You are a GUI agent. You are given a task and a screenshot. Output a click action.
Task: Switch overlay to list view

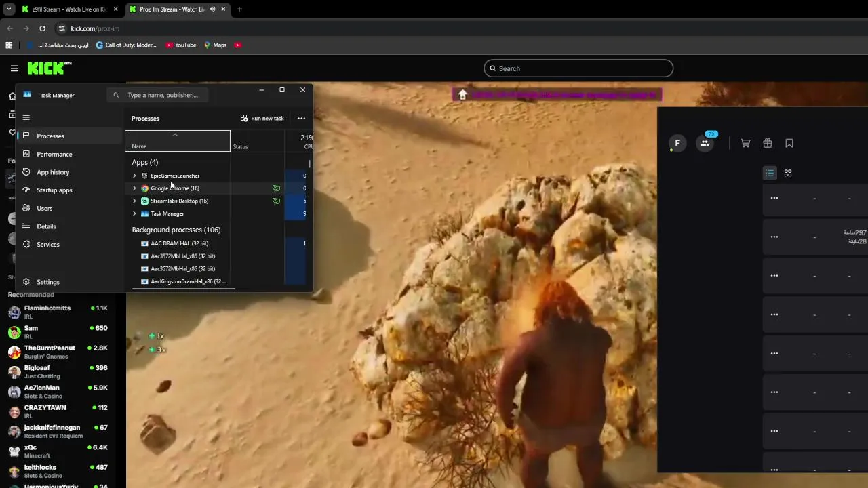tap(770, 173)
